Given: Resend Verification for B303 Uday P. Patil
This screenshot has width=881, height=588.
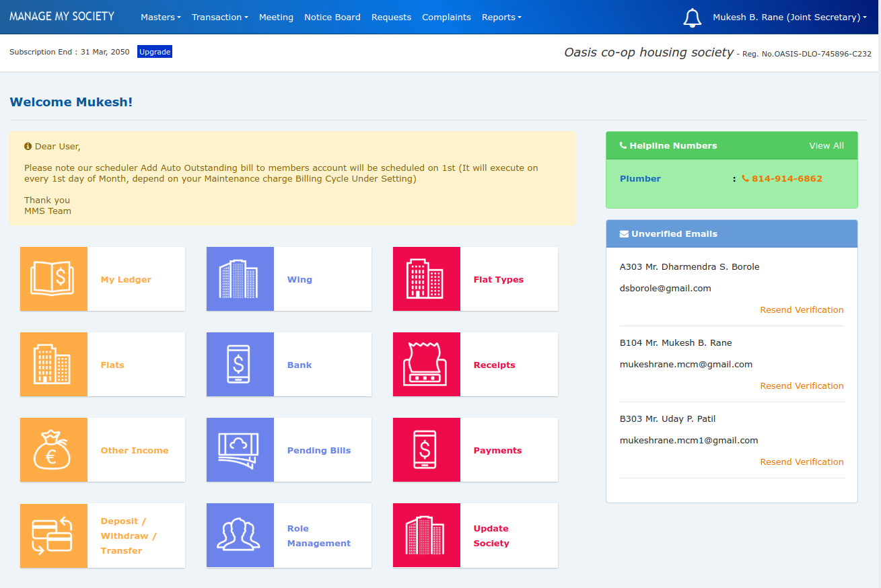Looking at the screenshot, I should (x=802, y=462).
